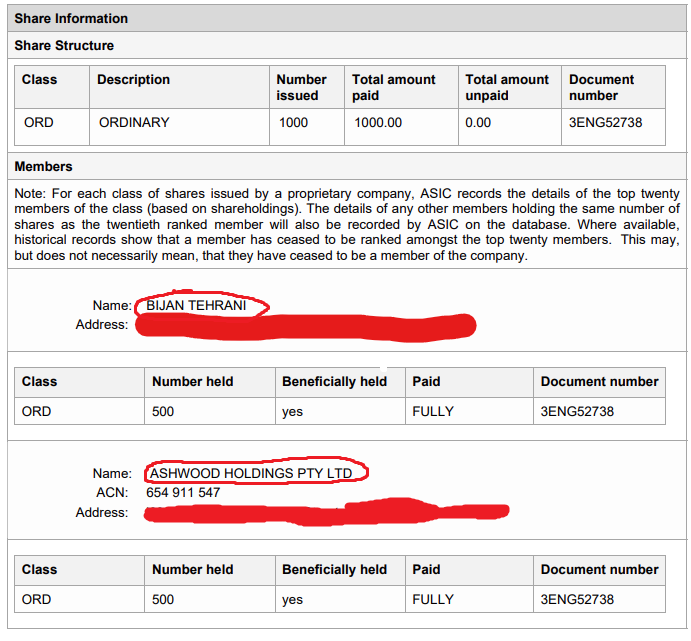Screen dimensions: 691x641
Task: Click 'Address:' label under the ACN line
Action: [102, 512]
